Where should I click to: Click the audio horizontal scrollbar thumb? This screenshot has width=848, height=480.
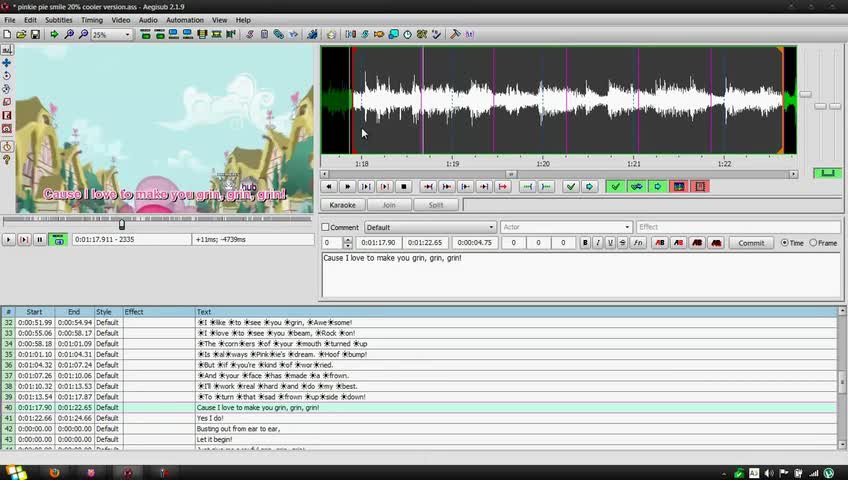(511, 174)
